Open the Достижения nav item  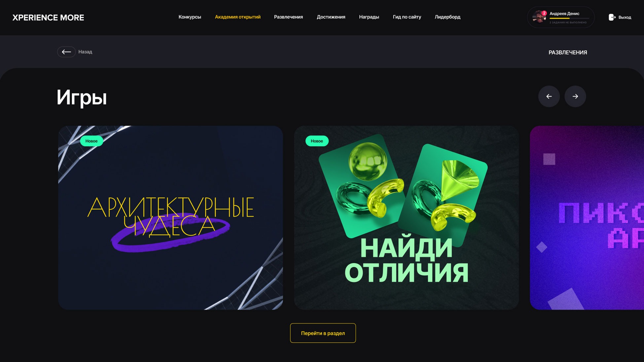tap(331, 17)
